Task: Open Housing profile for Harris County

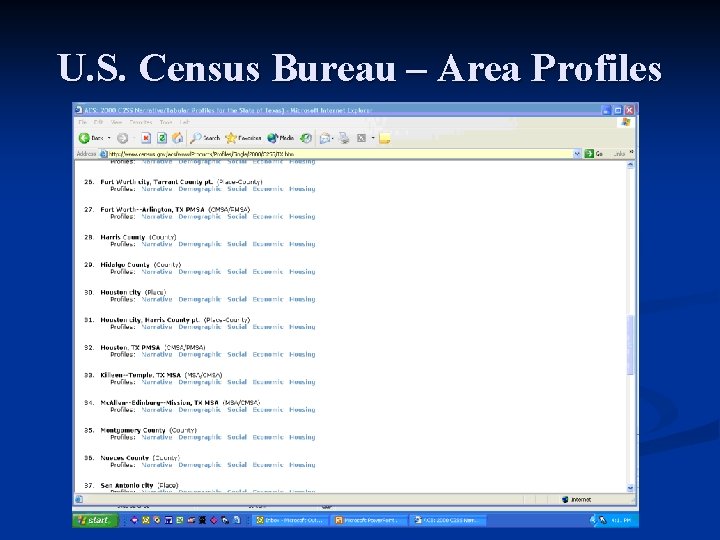Action: (x=302, y=244)
